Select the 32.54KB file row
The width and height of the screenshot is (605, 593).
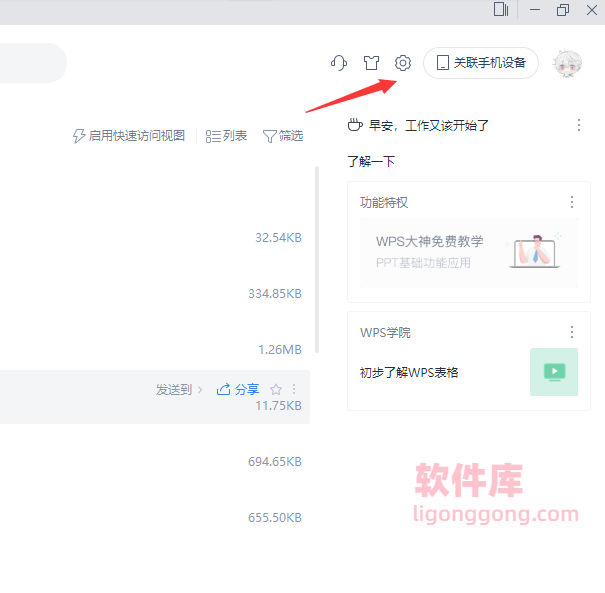[x=155, y=238]
